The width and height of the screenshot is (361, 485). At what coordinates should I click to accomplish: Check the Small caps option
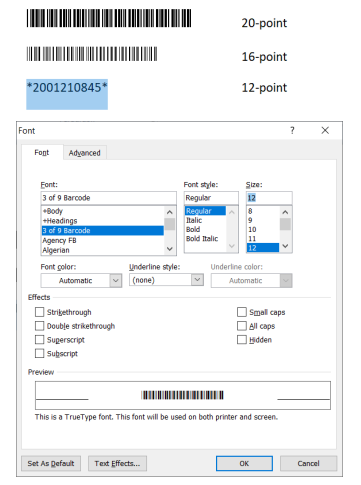click(x=242, y=312)
